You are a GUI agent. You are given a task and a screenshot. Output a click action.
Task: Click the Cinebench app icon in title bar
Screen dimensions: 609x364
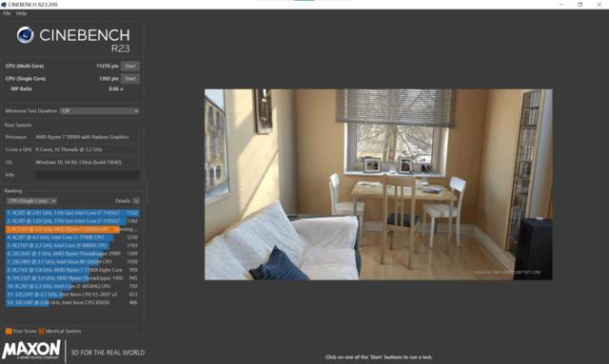click(x=4, y=5)
